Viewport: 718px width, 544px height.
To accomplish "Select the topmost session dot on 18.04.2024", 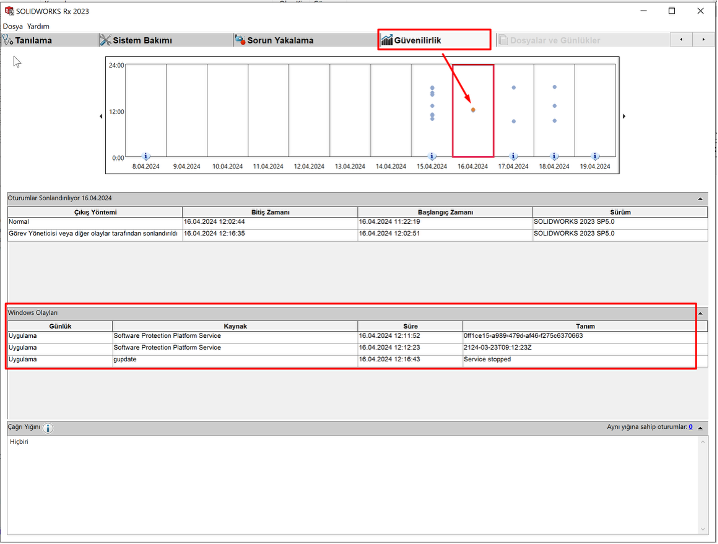I will (555, 87).
